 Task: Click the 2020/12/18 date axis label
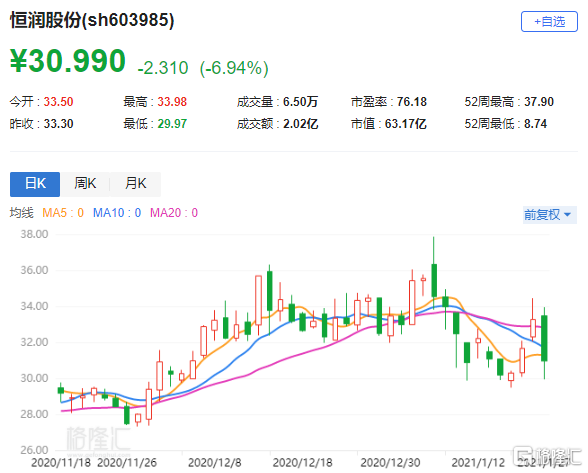click(x=303, y=463)
